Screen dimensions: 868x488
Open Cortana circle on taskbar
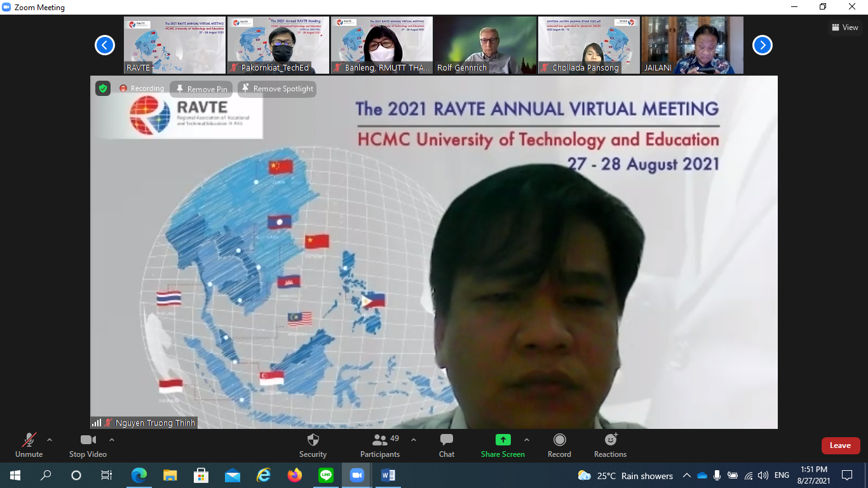(x=76, y=475)
